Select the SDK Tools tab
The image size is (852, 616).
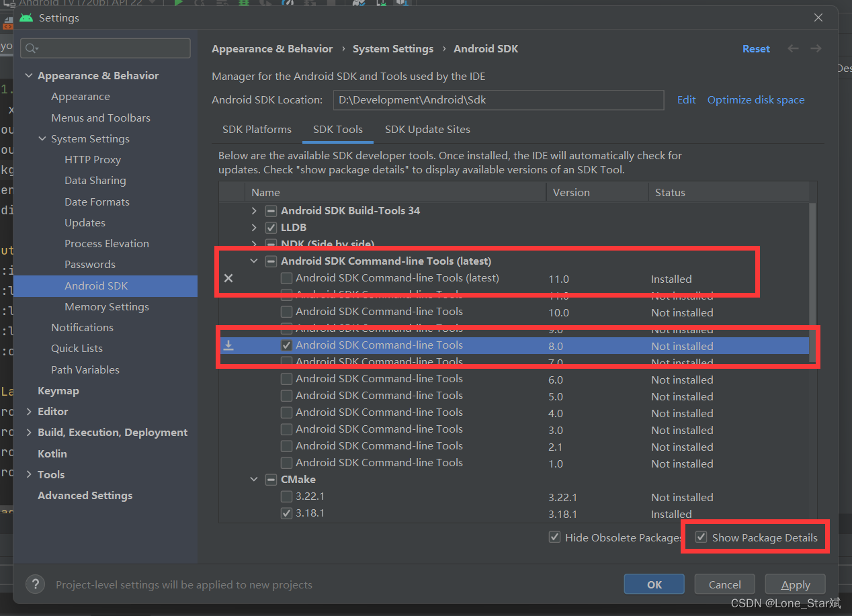pyautogui.click(x=338, y=130)
